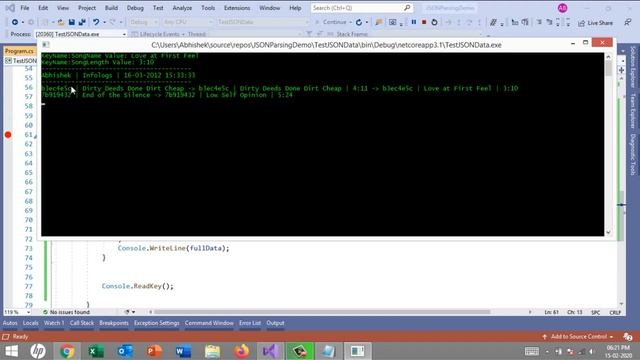Click the Hot Reload refresh icon
This screenshot has width=640, height=360.
tap(359, 22)
